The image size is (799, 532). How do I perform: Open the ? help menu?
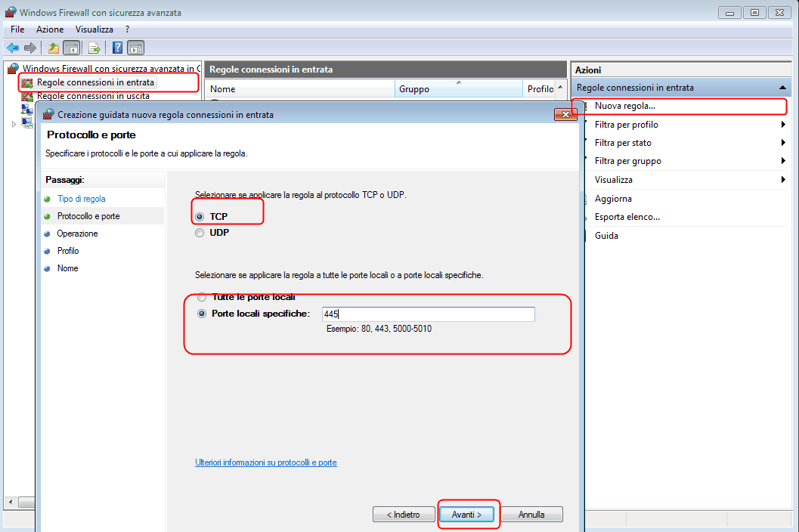tap(128, 29)
